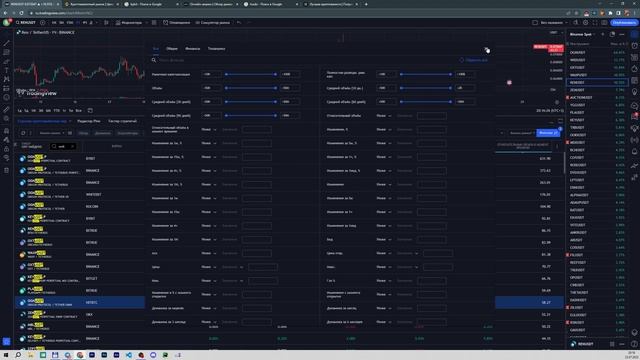Open alerts clock icon in right sidebar
Screen dimensions: 640x360
635,45
